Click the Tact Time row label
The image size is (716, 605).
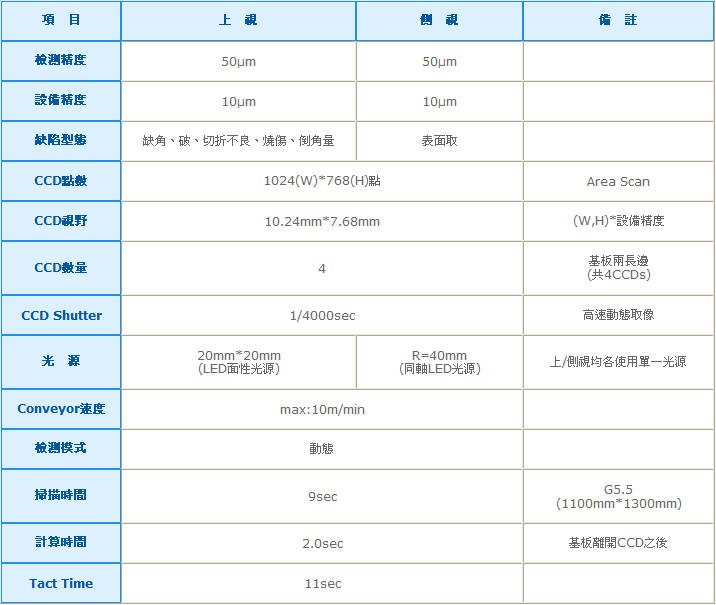click(x=61, y=583)
